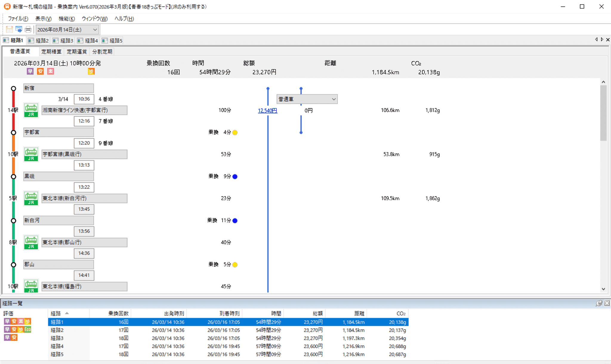The width and height of the screenshot is (611, 364).
Task: Click the print toolbar icon
Action: click(x=28, y=30)
